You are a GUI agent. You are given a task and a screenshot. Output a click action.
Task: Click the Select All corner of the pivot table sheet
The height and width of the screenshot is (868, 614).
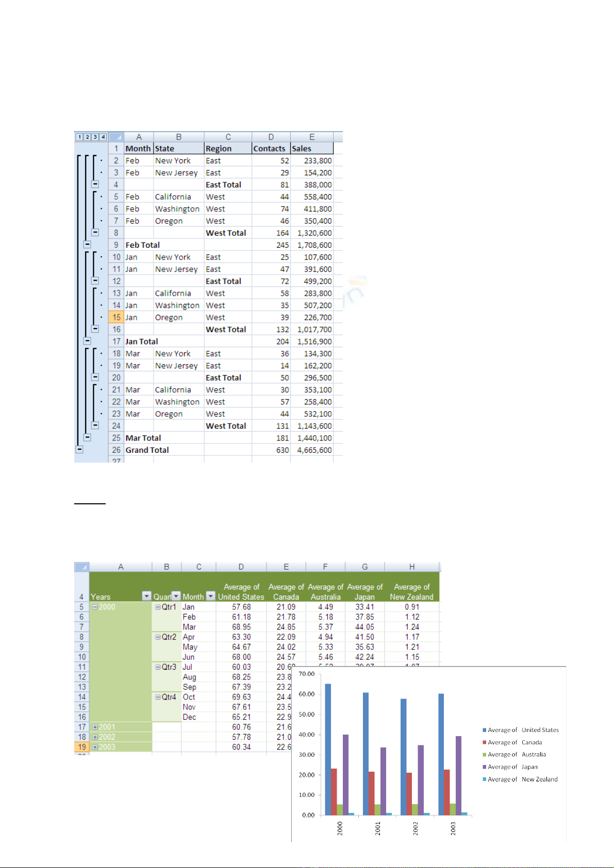(x=81, y=567)
